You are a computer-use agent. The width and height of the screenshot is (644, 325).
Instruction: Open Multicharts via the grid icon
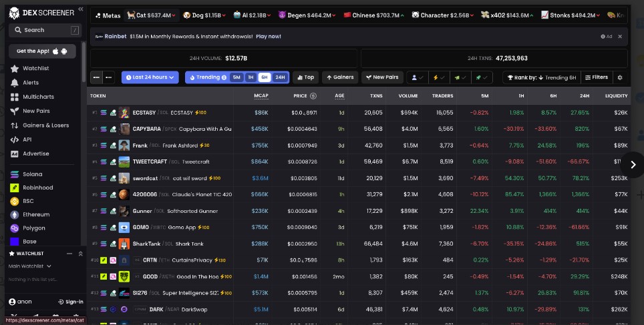15,97
